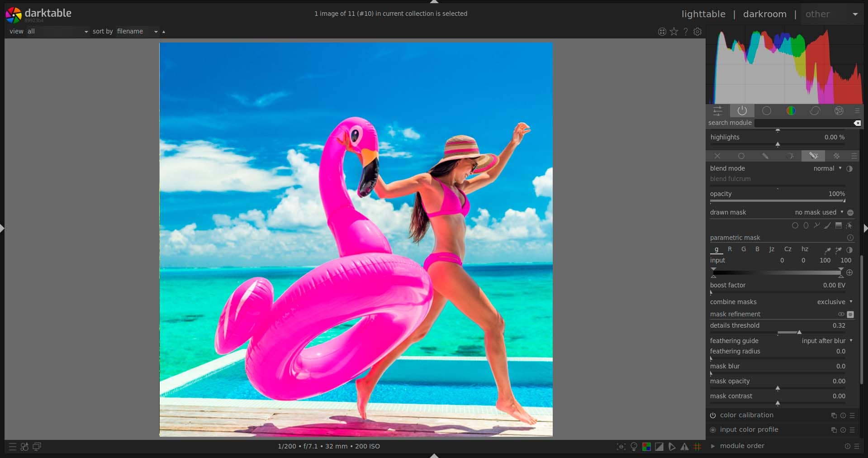868x458 pixels.
Task: Toggle raw overexposure warning indicator
Action: pos(646,447)
